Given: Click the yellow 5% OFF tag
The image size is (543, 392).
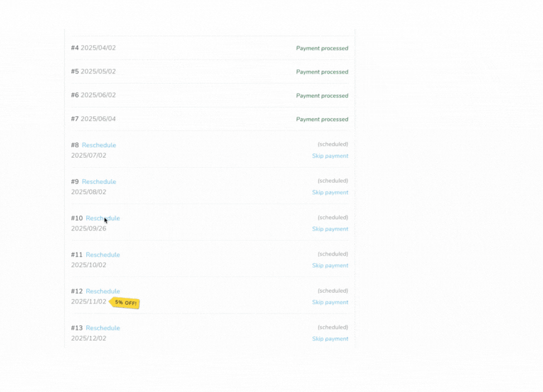Looking at the screenshot, I should [124, 303].
